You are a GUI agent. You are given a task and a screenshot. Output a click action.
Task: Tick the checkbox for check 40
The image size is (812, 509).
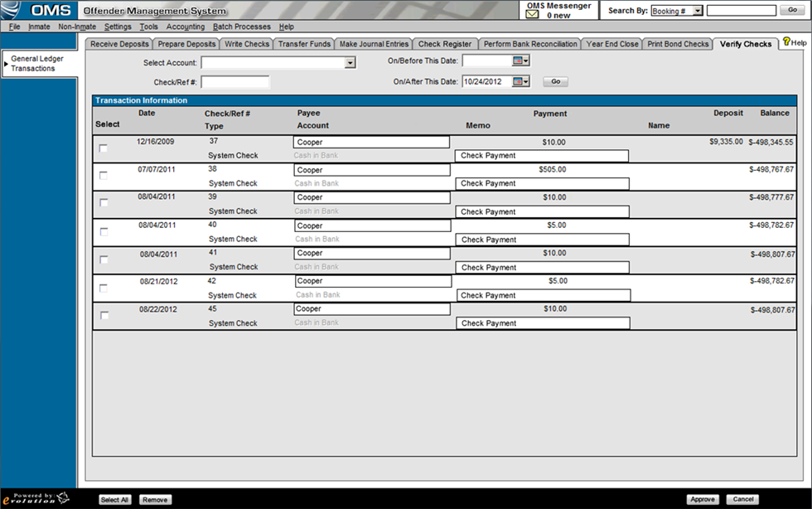point(104,231)
